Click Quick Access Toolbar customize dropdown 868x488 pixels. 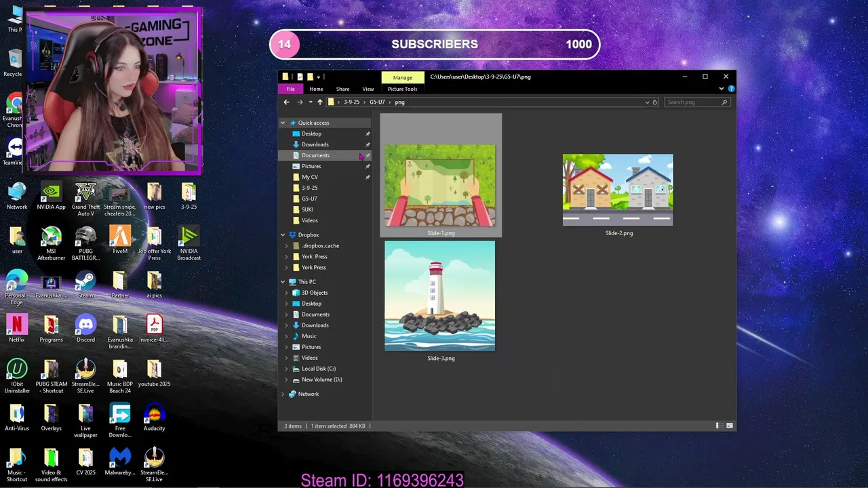(x=318, y=77)
